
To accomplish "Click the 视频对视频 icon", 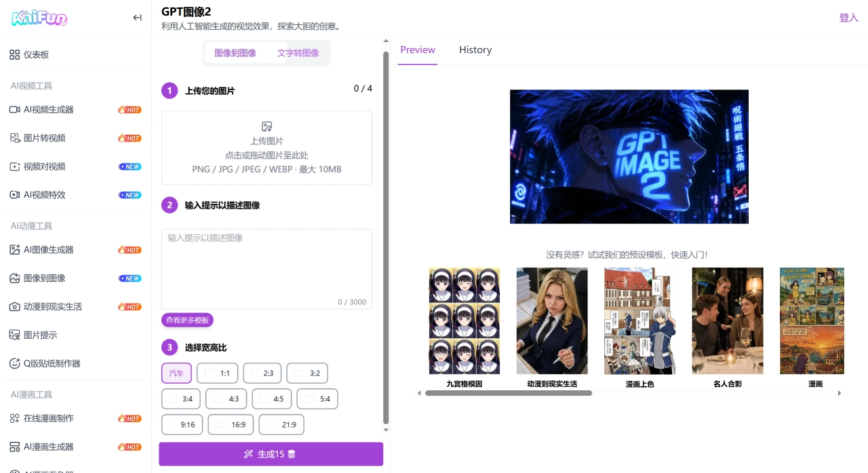I will click(x=14, y=167).
